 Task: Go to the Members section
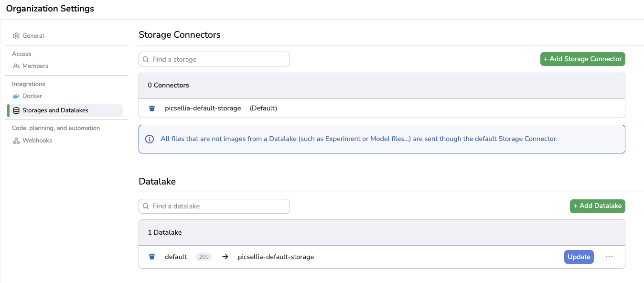coord(35,66)
